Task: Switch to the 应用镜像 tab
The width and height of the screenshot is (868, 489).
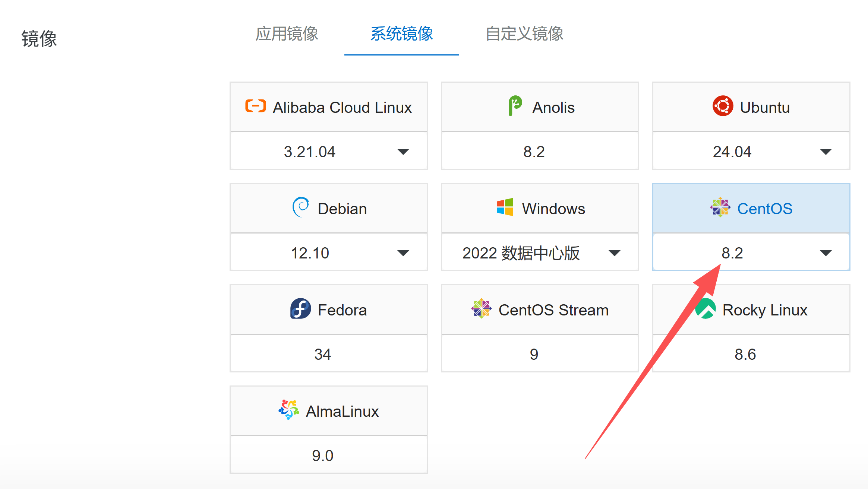Action: 287,34
